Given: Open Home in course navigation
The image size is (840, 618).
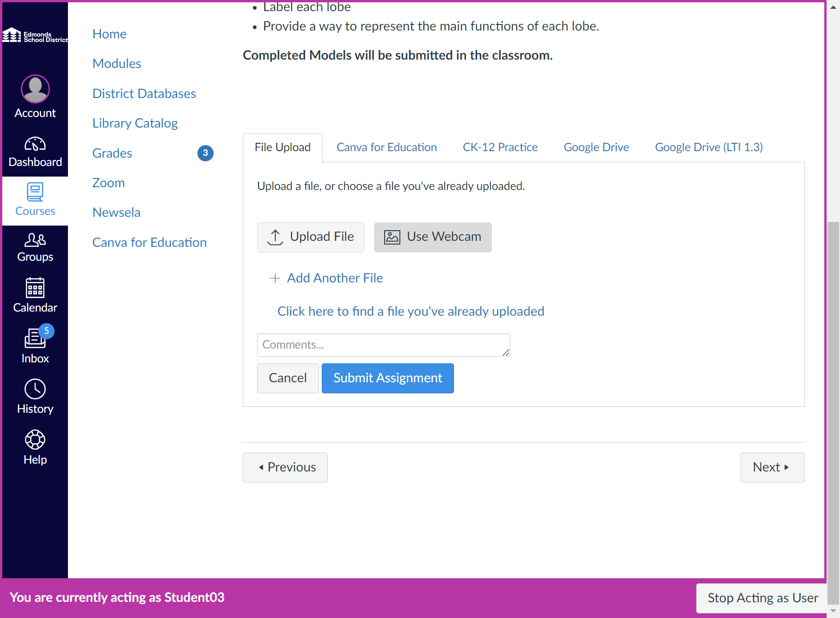Looking at the screenshot, I should click(110, 34).
